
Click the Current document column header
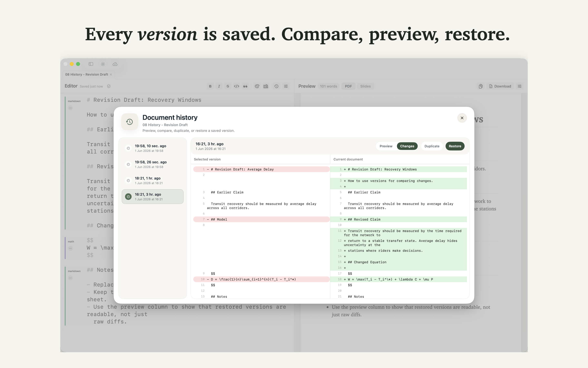[x=348, y=159]
